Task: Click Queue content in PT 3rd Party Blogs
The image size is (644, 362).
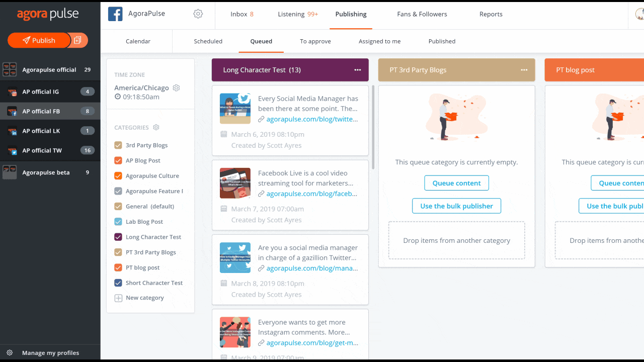Action: tap(457, 183)
